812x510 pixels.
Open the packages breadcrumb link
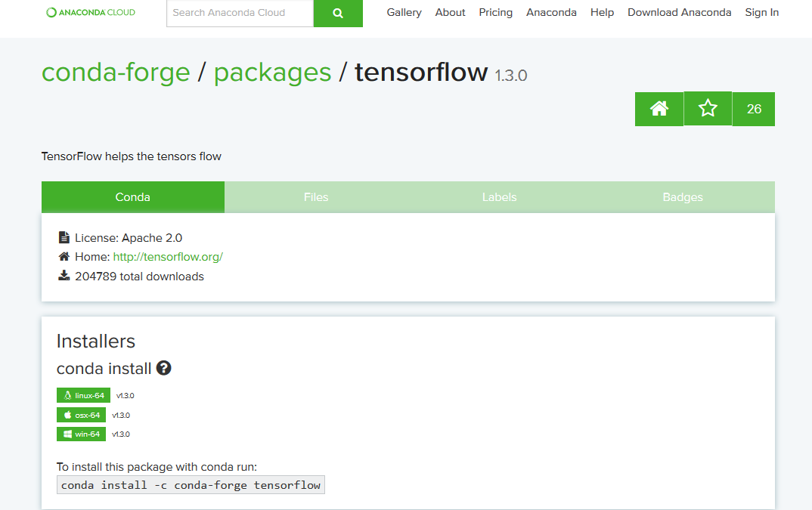pyautogui.click(x=272, y=72)
